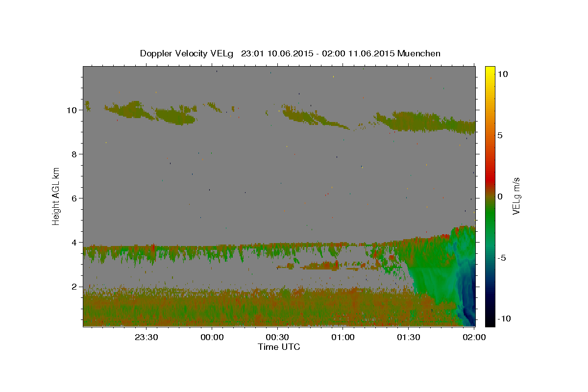Click the height tick label 6
The height and width of the screenshot is (392, 588).
point(75,198)
